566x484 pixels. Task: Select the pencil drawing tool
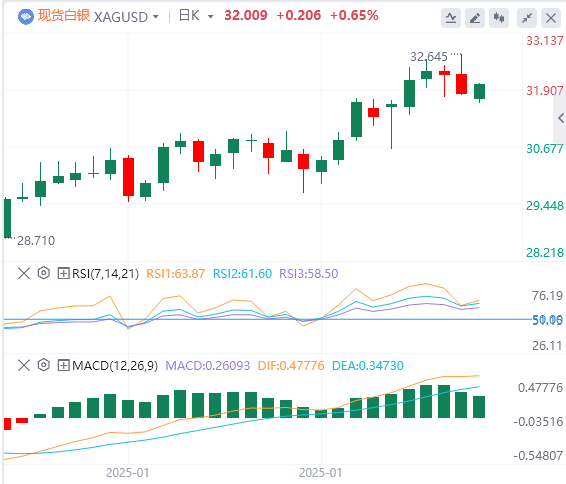pos(475,17)
